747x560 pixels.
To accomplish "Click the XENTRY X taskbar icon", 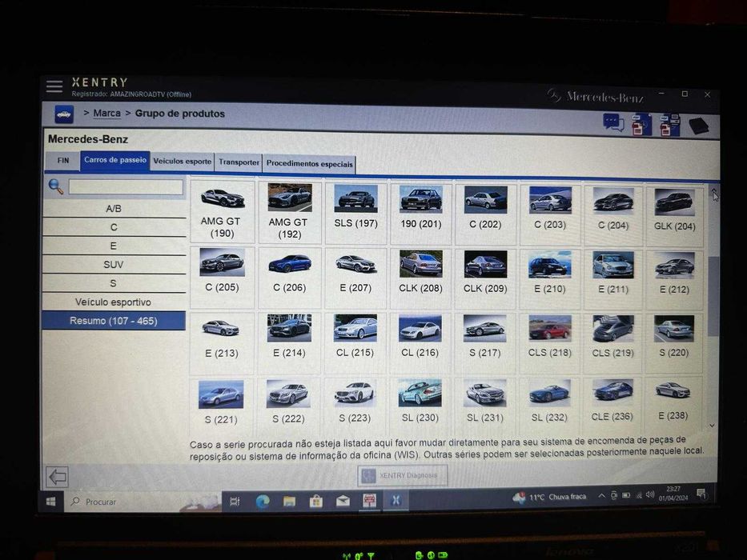I will [x=396, y=501].
